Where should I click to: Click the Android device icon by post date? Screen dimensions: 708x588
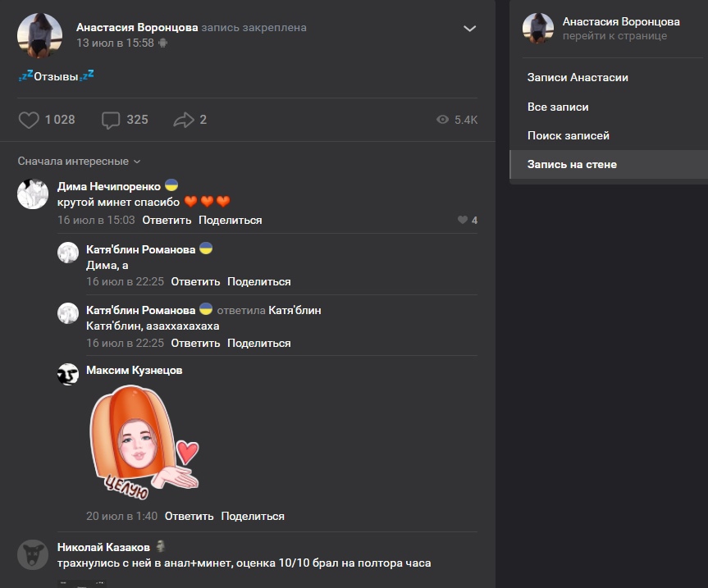tap(163, 43)
